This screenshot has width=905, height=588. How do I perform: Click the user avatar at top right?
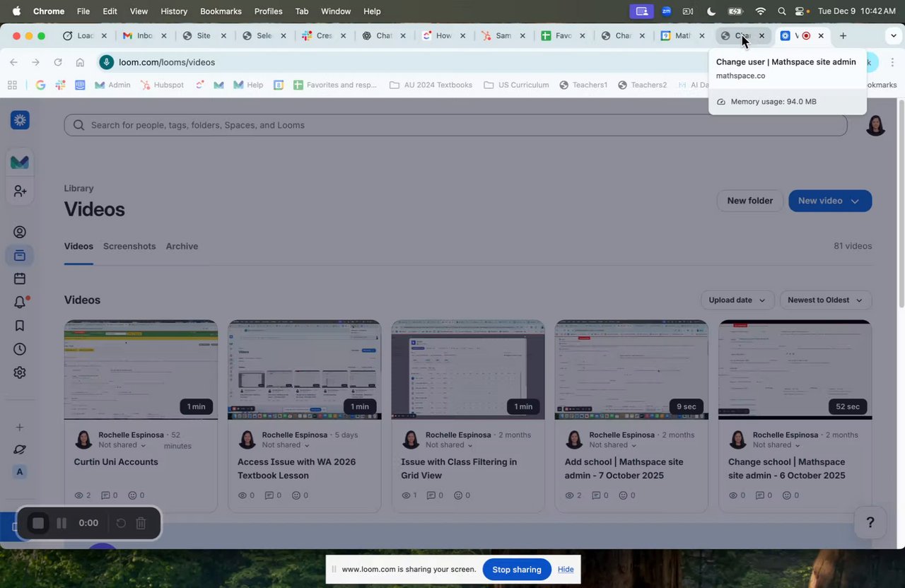(875, 125)
